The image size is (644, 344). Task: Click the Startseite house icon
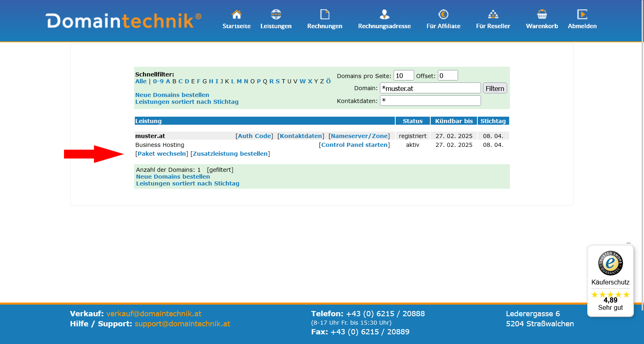tap(236, 14)
